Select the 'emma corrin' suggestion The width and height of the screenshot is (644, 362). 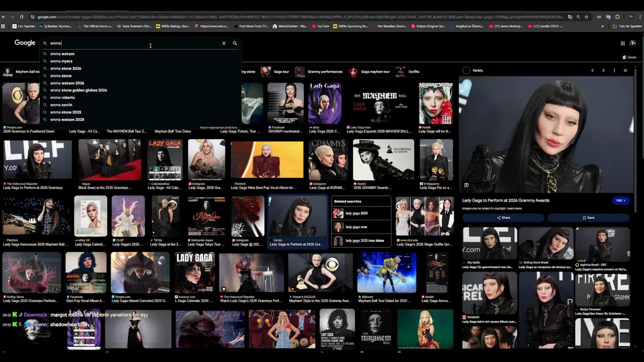[141, 105]
